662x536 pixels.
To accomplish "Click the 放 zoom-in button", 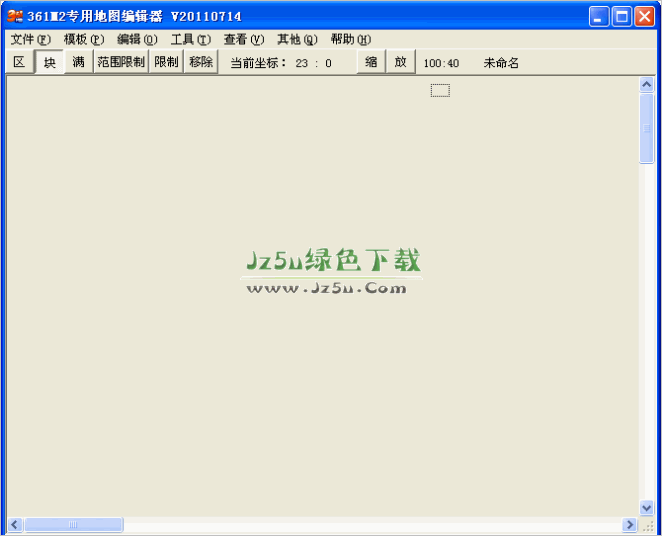I will click(x=401, y=62).
